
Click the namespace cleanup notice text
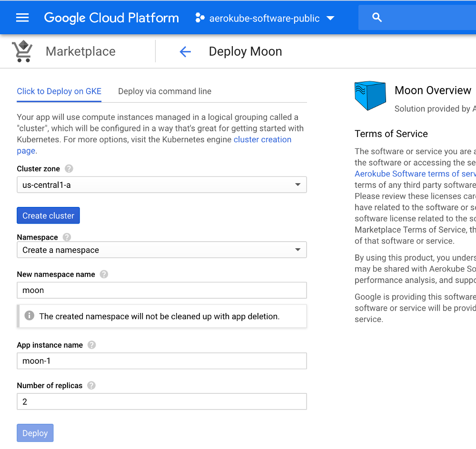[159, 316]
